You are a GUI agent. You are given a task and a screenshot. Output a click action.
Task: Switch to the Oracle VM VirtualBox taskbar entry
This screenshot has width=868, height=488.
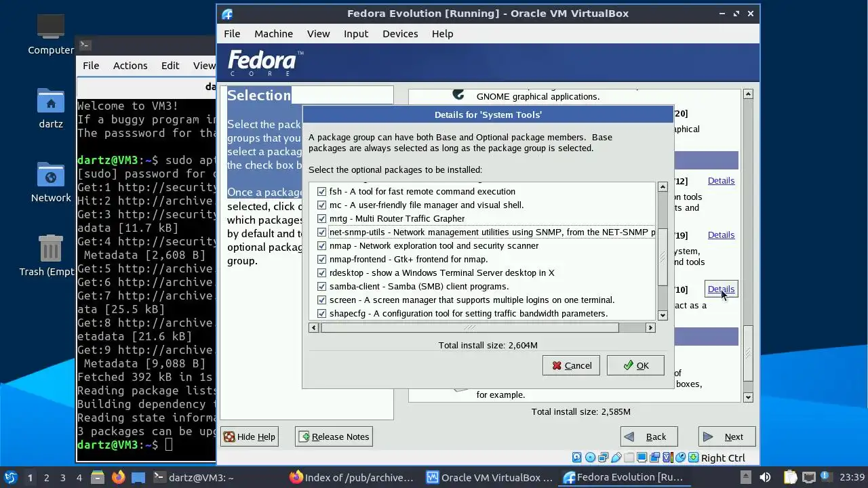point(489,477)
